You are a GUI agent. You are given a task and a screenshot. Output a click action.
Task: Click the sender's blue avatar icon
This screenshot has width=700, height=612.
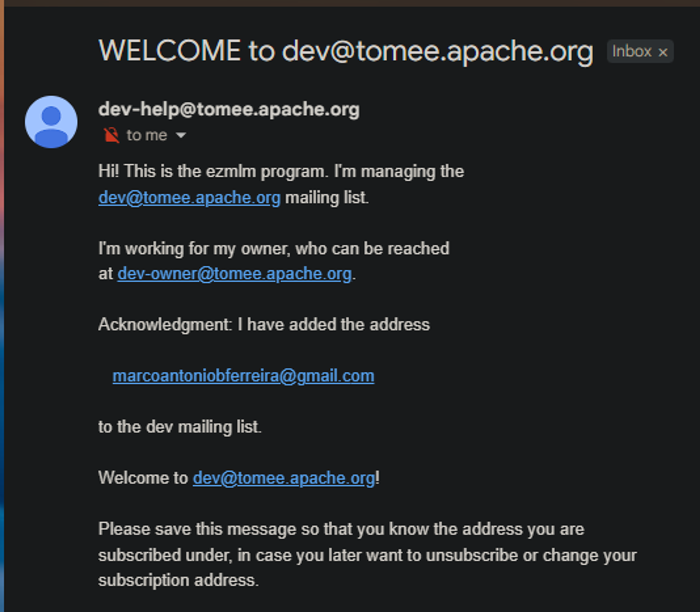pyautogui.click(x=51, y=122)
